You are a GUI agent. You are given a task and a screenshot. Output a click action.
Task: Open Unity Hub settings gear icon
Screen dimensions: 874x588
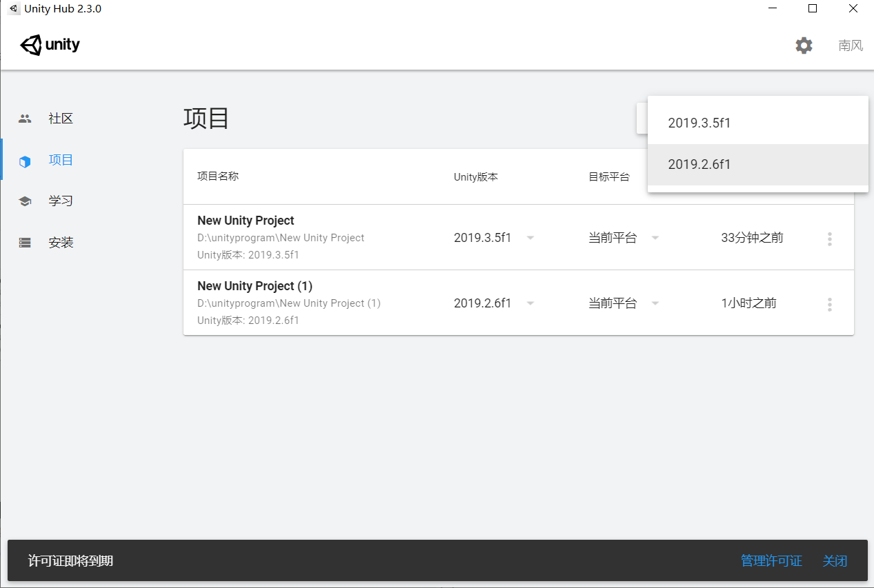tap(803, 45)
